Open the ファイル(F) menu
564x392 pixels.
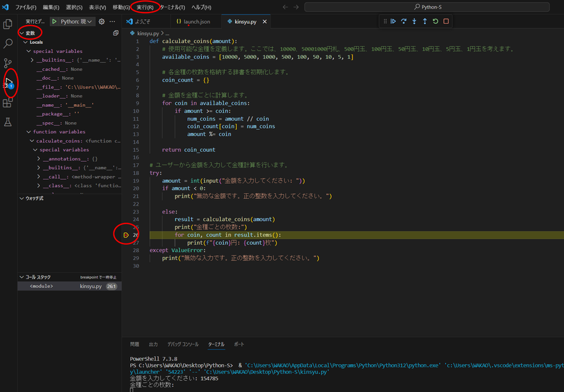click(x=25, y=7)
